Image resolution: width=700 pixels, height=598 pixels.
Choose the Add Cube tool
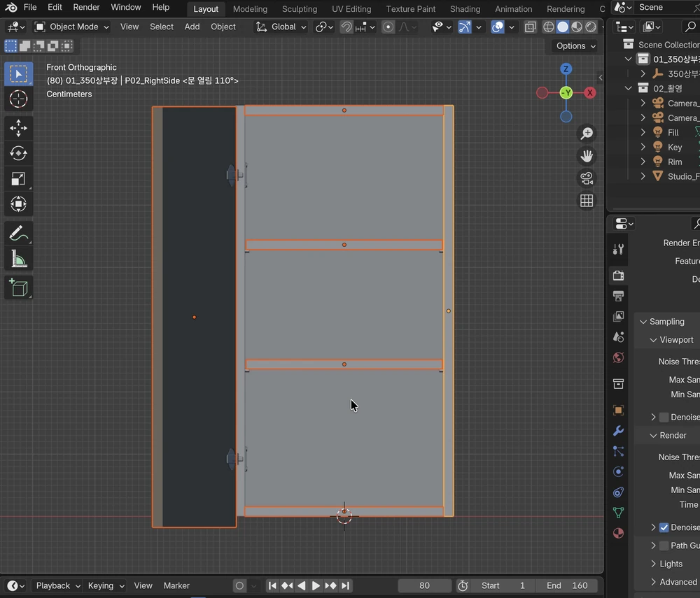18,287
